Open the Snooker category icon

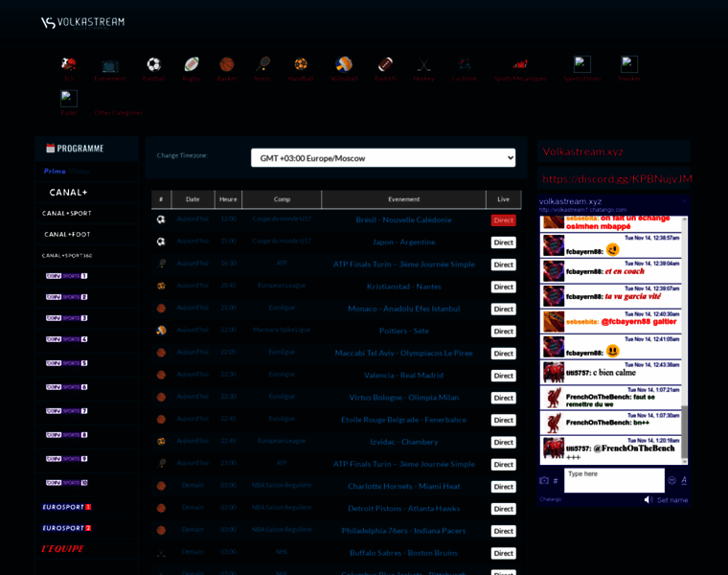pos(629,64)
